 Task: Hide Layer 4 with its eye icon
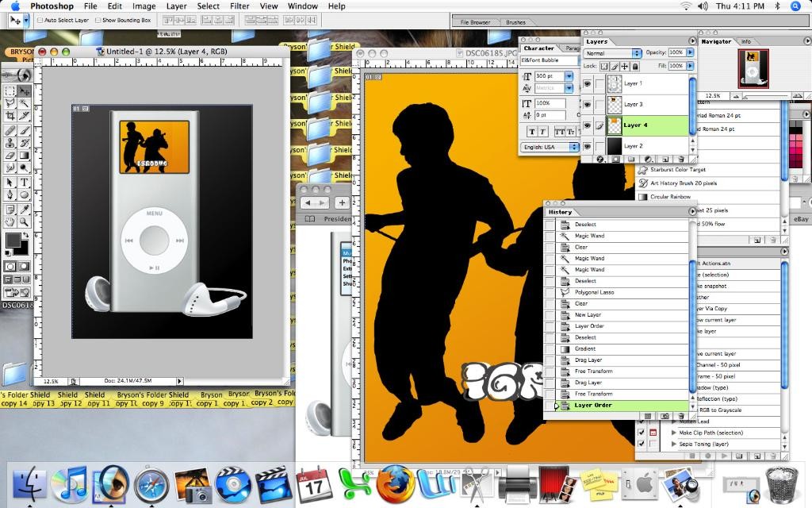588,125
